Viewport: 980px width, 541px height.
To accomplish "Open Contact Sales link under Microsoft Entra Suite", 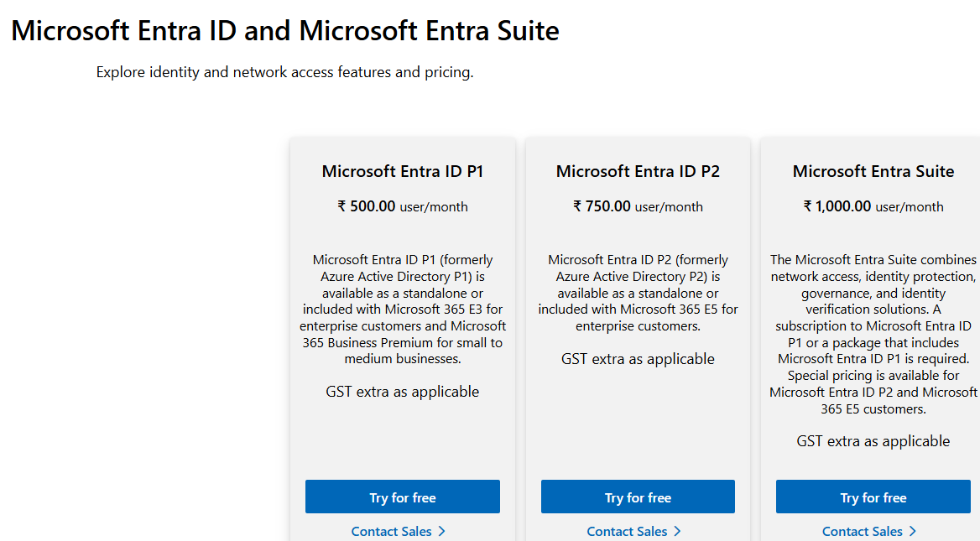I will [x=862, y=531].
